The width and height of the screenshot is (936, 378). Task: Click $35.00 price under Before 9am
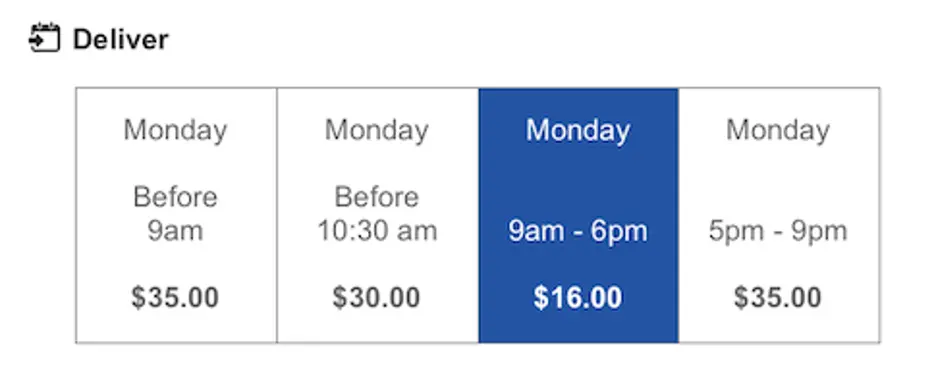(176, 297)
